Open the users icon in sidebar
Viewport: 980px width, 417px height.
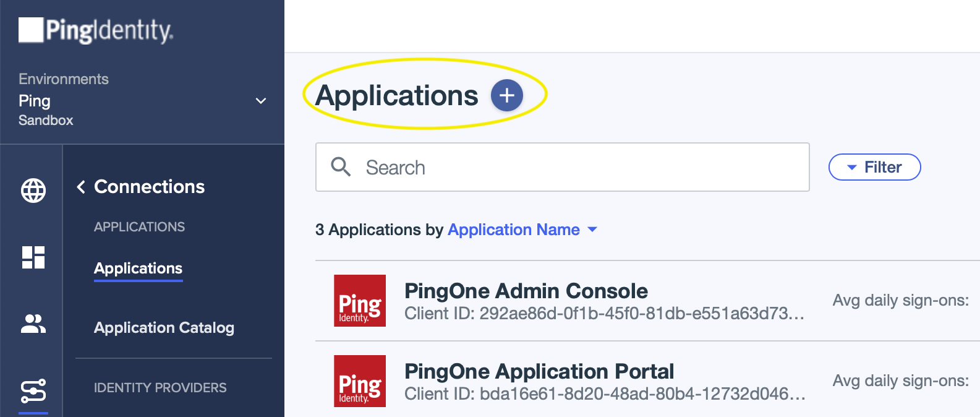[x=33, y=324]
